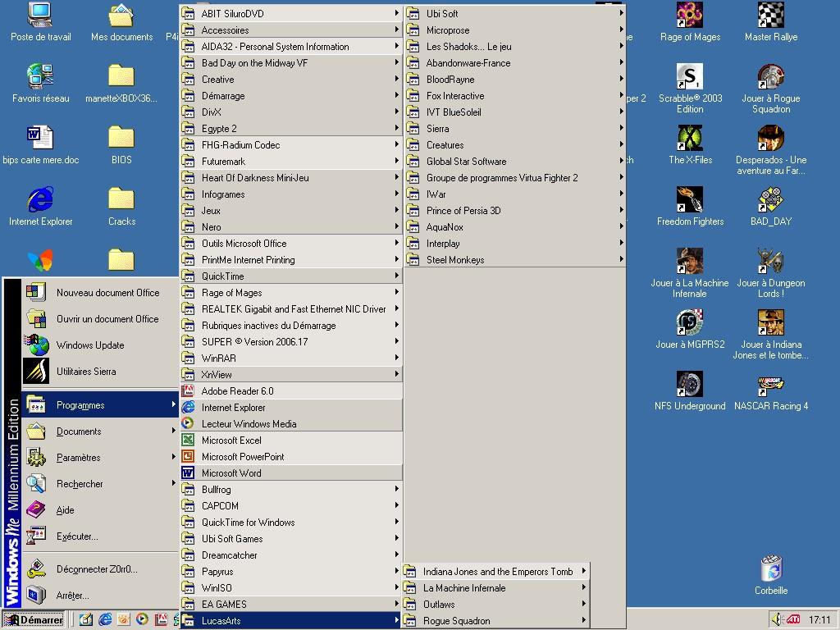840x630 pixels.
Task: Select the Desperados desktop shortcut
Action: click(771, 151)
